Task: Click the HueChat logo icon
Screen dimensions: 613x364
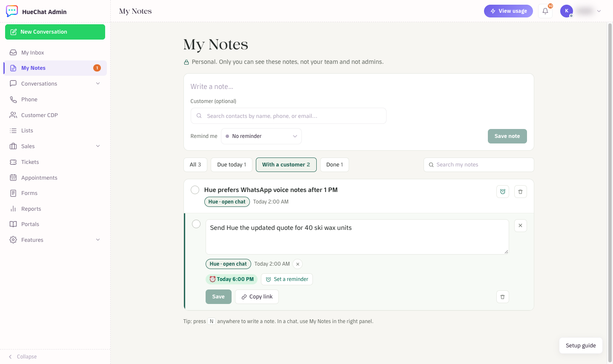Action: tap(12, 11)
